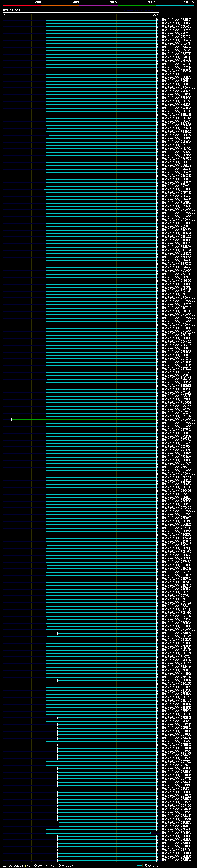Viewport: 197px width, 868px height.
Task: Click the white query sequence ruler bar
Action: (81, 12)
